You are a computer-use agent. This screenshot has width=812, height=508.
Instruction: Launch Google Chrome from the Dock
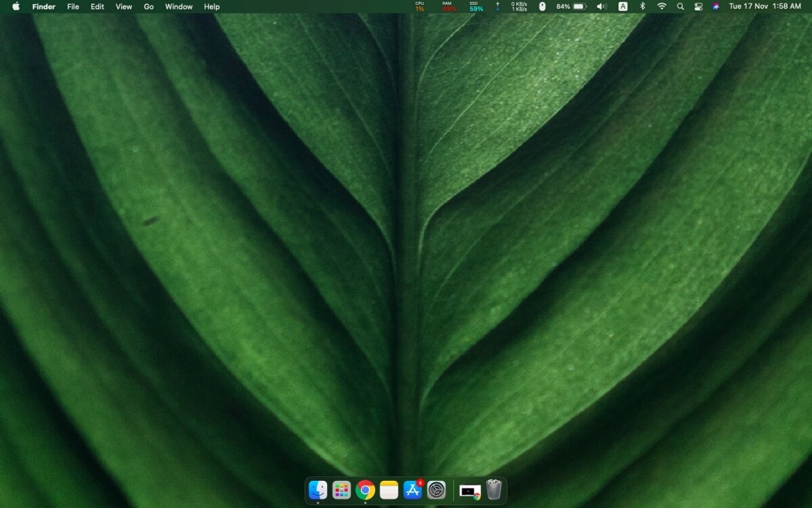[x=365, y=489]
